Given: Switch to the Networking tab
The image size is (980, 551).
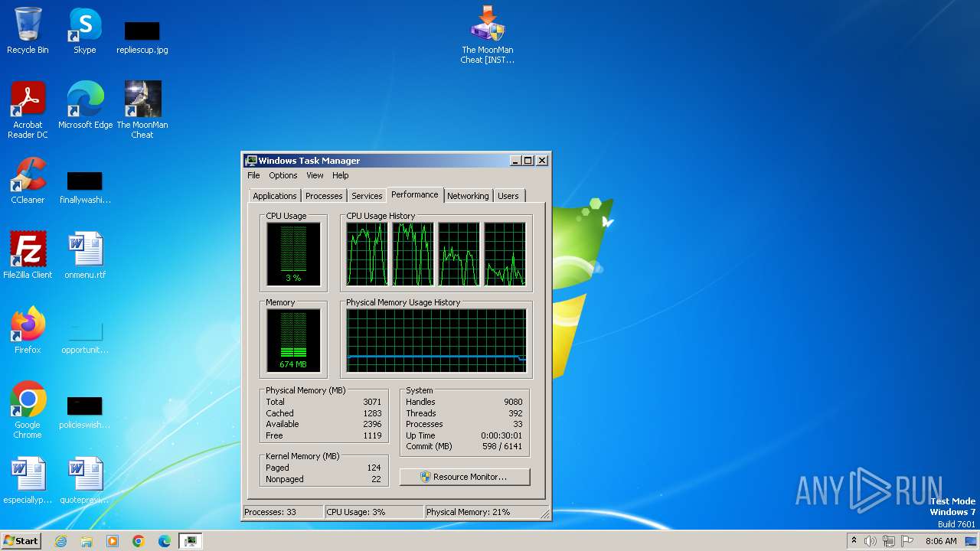Looking at the screenshot, I should point(468,196).
